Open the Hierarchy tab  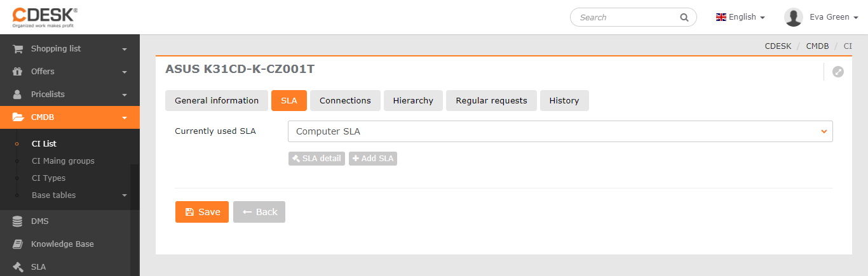[x=413, y=101]
